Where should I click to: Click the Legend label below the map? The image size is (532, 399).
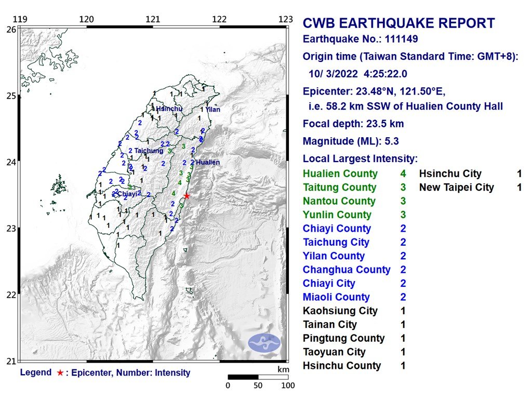[x=36, y=373]
